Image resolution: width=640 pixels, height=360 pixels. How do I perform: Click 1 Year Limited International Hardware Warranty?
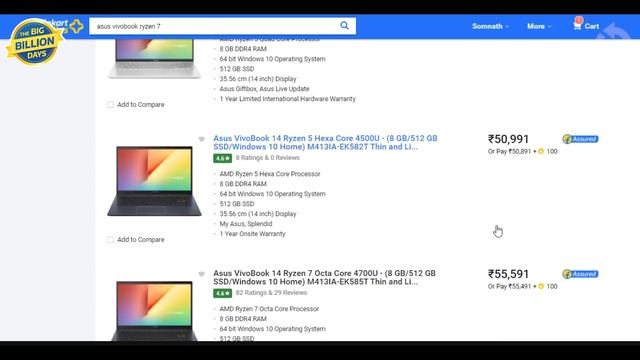click(x=287, y=99)
